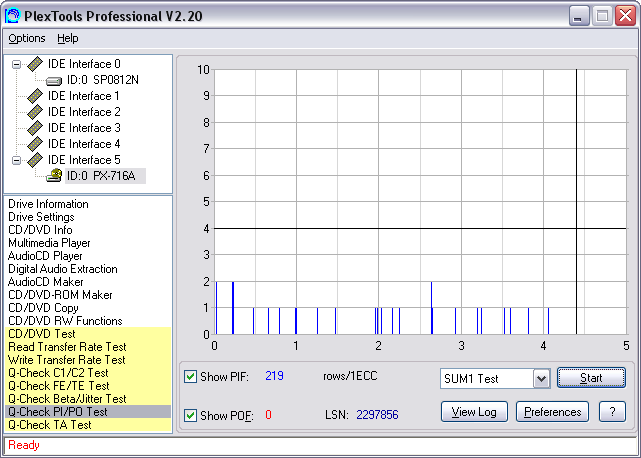
Task: Select IDE Interface 3 label
Action: coord(84,128)
